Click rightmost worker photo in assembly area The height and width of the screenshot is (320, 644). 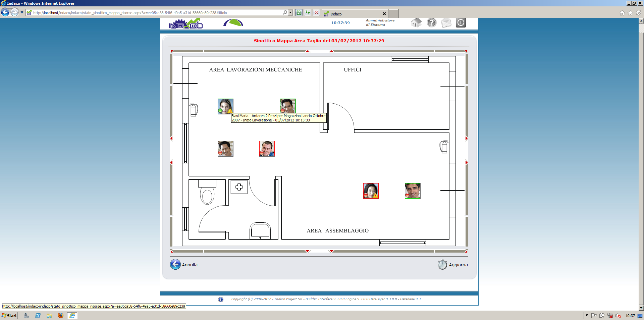[413, 191]
